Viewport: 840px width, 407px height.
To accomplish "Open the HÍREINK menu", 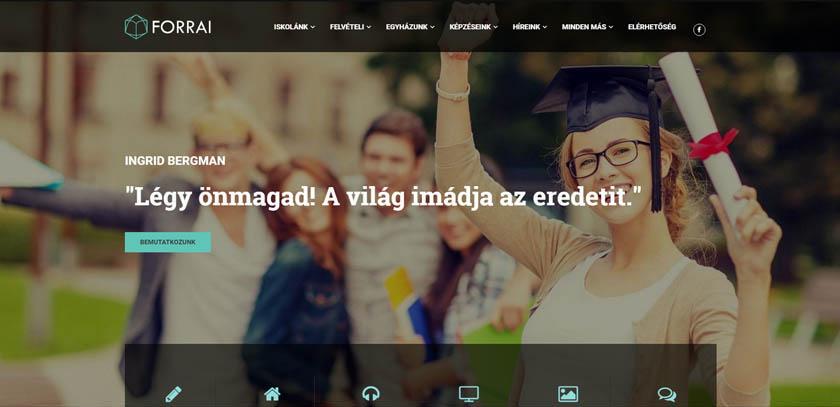I will pyautogui.click(x=530, y=27).
